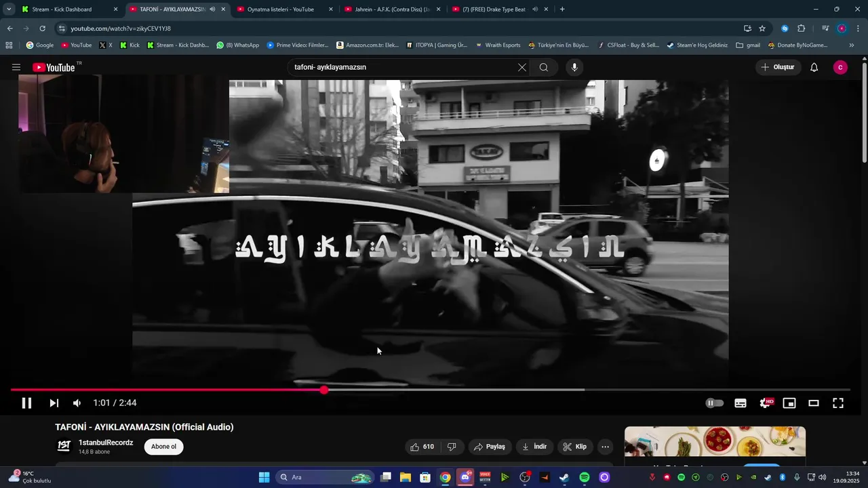Start voice search with microphone

[x=574, y=67]
